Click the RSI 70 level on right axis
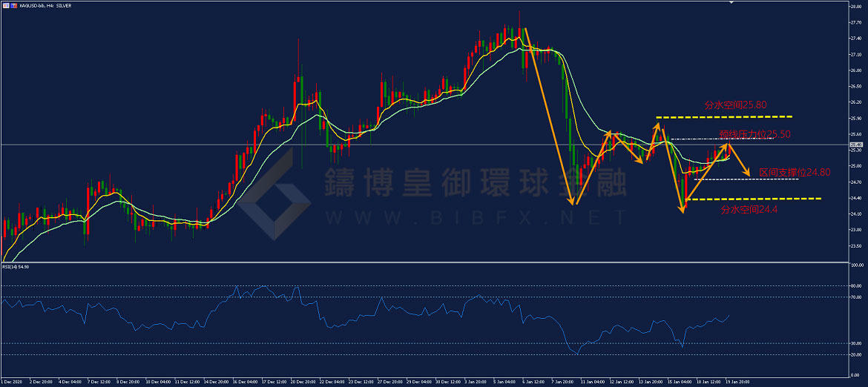868x387 pixels. [855, 297]
